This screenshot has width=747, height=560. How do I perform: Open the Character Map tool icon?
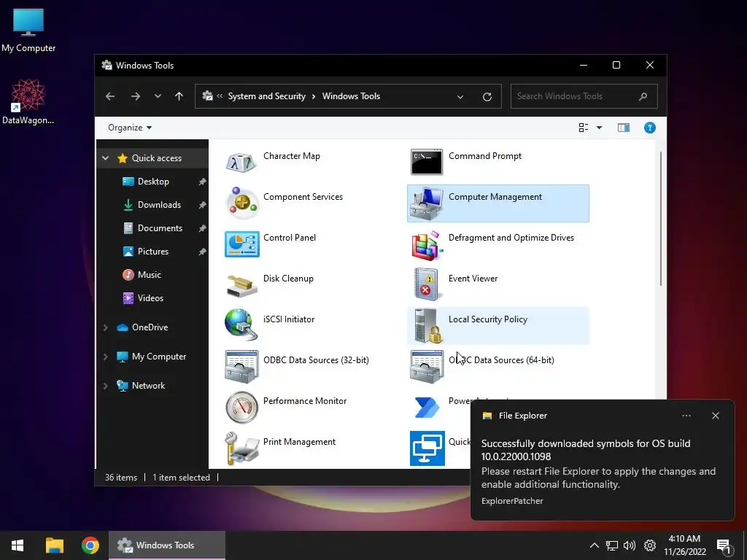[x=241, y=163]
